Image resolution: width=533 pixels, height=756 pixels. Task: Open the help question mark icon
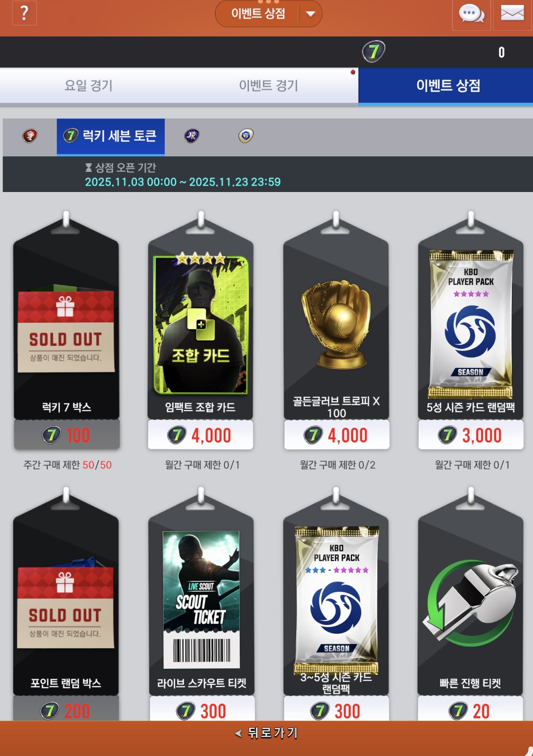pyautogui.click(x=24, y=13)
